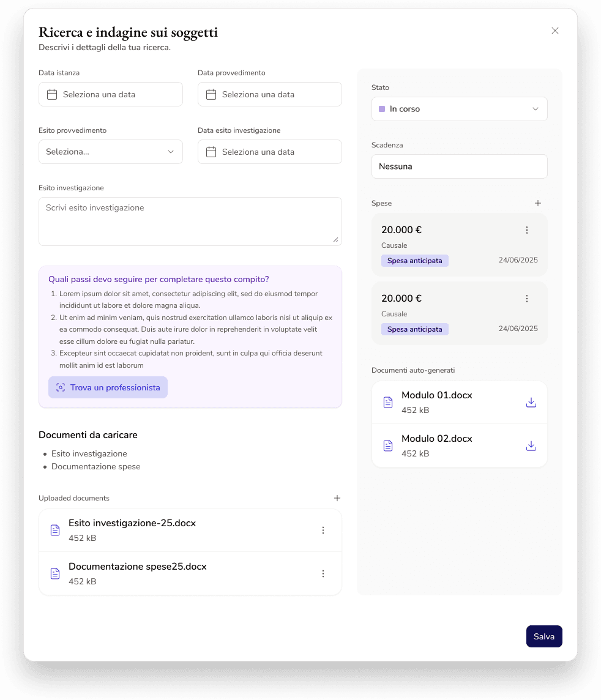Open the Data provvedimento date picker
Screen dimensions: 601x700
click(270, 94)
